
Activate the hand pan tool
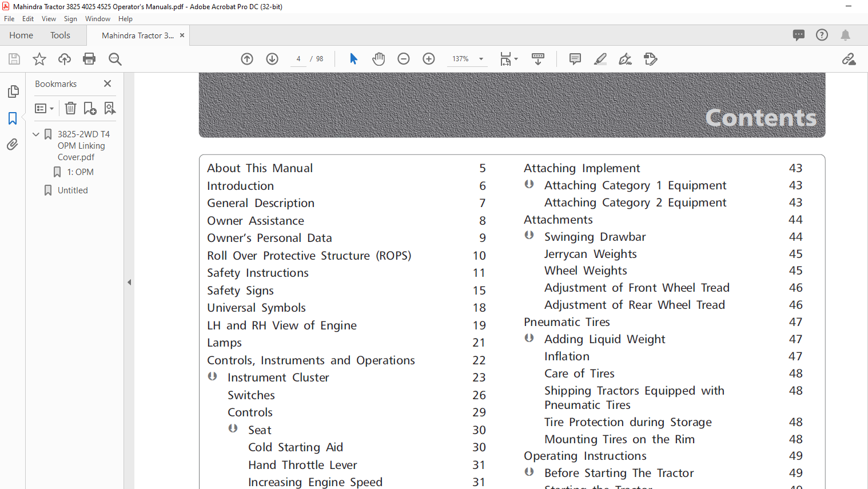[x=379, y=59]
